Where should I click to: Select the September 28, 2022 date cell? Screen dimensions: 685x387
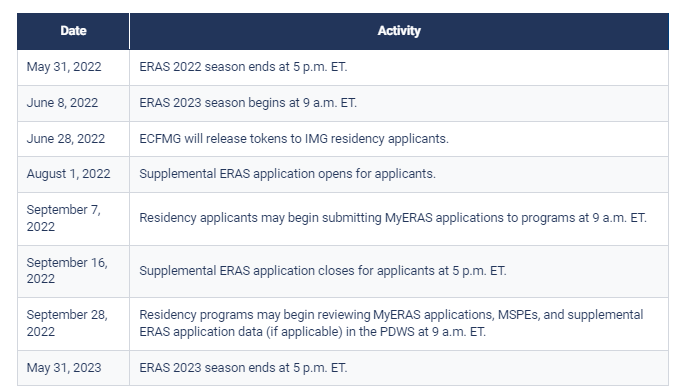point(73,324)
